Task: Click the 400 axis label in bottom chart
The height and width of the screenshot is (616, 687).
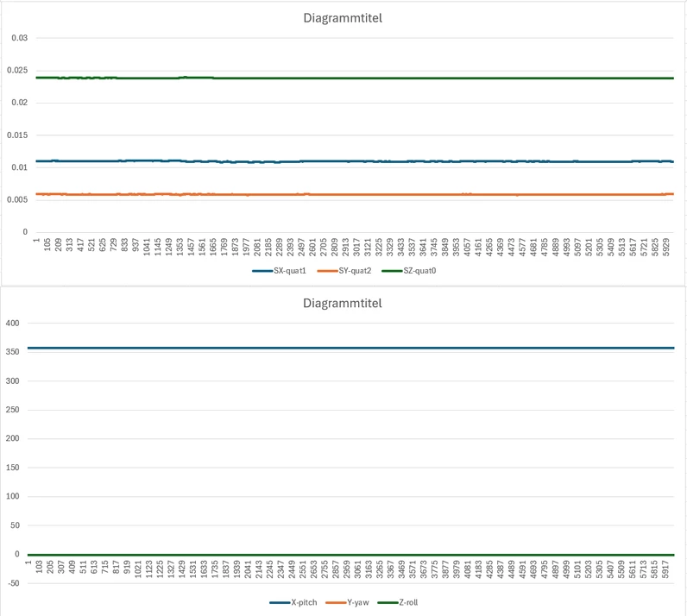Action: tap(13, 323)
